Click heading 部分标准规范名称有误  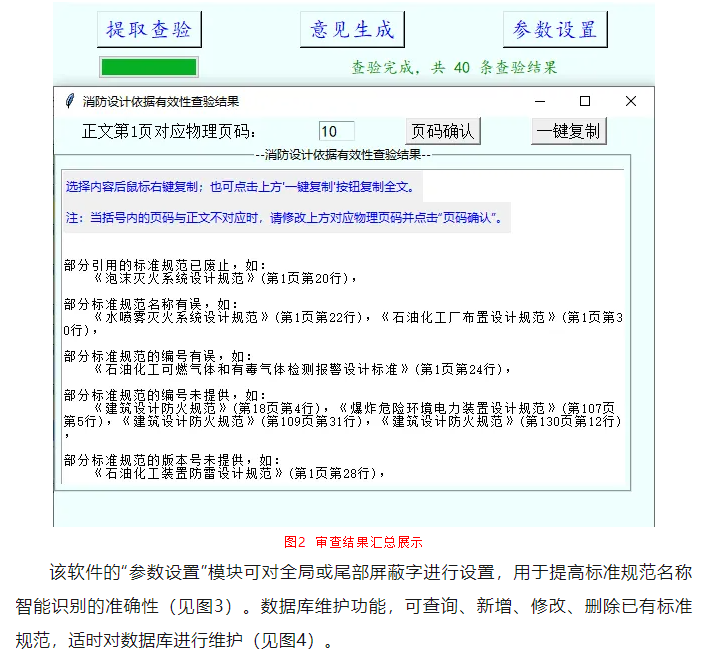click(150, 304)
